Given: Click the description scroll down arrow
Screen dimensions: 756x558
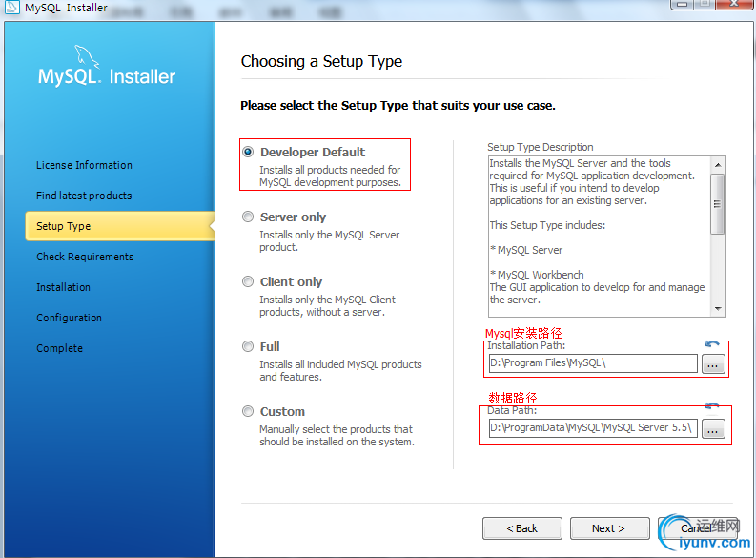Looking at the screenshot, I should [718, 309].
